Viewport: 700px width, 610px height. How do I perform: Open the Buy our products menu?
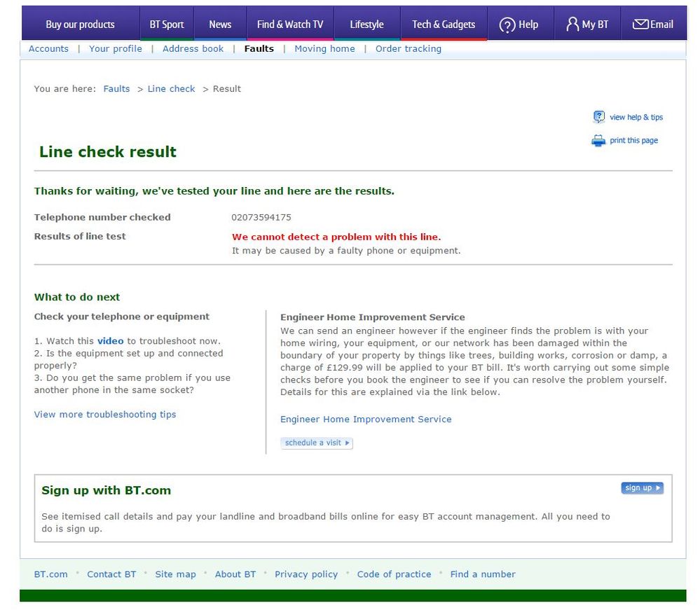pos(81,25)
